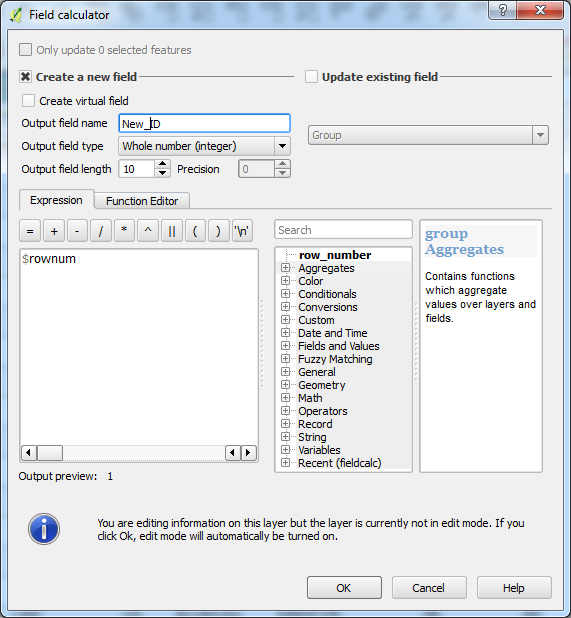Click the expression editor scrollbar thumb
This screenshot has width=571, height=618.
coord(50,452)
